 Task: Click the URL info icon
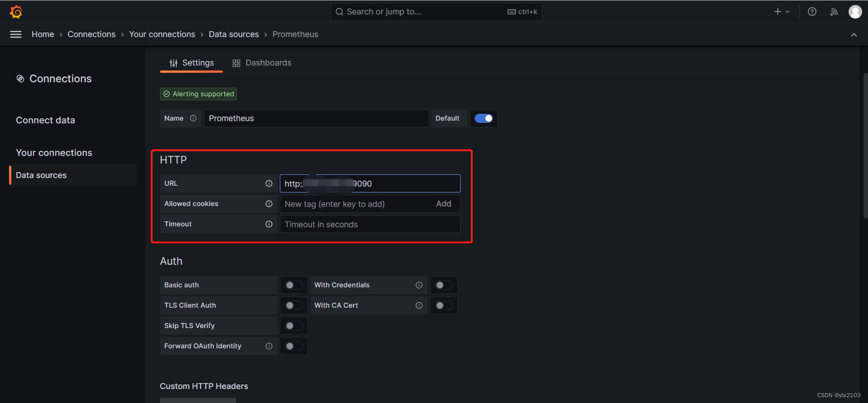click(x=269, y=183)
